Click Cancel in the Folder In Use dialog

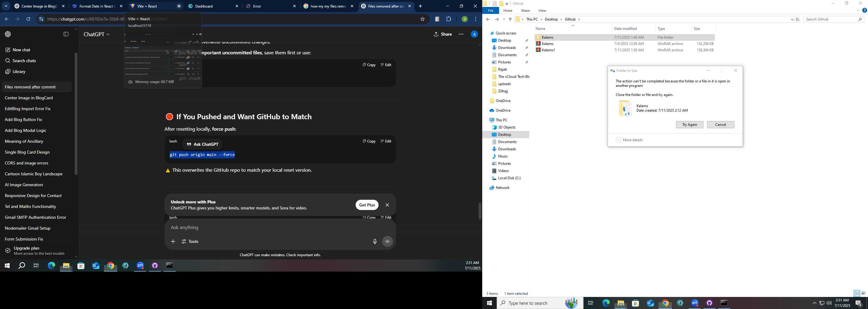click(x=720, y=125)
